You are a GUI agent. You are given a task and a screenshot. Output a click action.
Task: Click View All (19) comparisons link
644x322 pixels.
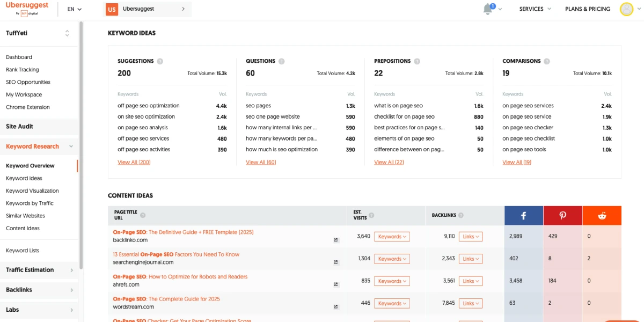tap(517, 162)
